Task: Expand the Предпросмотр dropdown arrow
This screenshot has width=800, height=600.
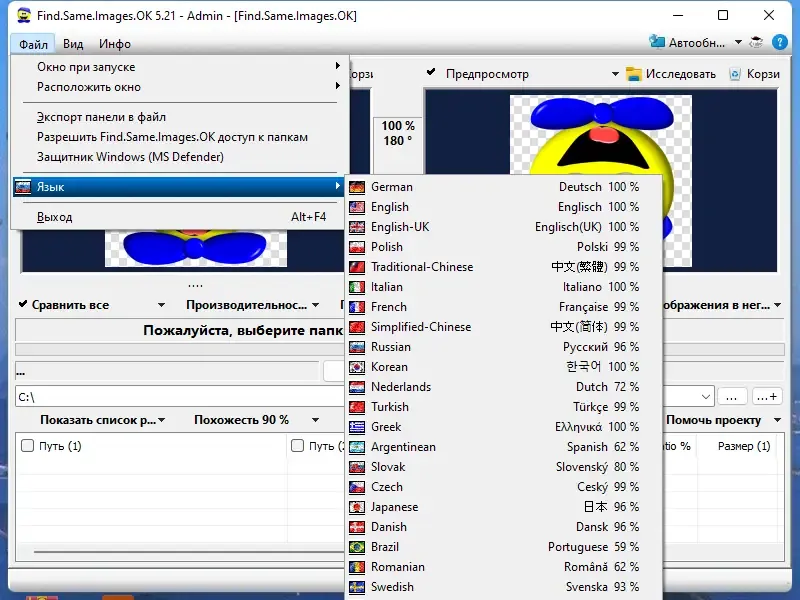Action: [x=615, y=74]
